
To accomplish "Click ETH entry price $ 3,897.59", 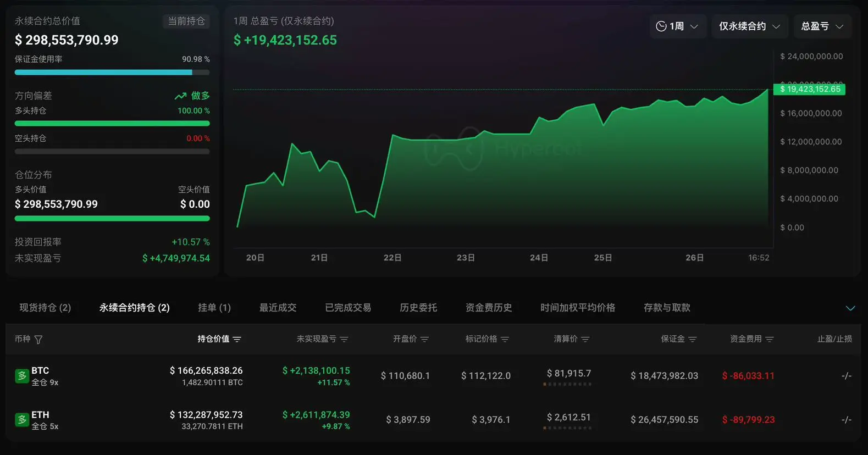I will pos(408,420).
